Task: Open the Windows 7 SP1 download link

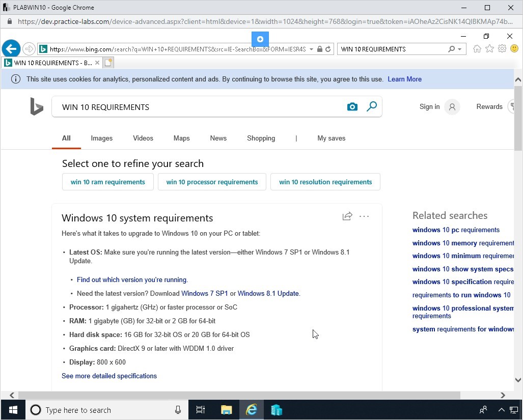Action: [204, 293]
